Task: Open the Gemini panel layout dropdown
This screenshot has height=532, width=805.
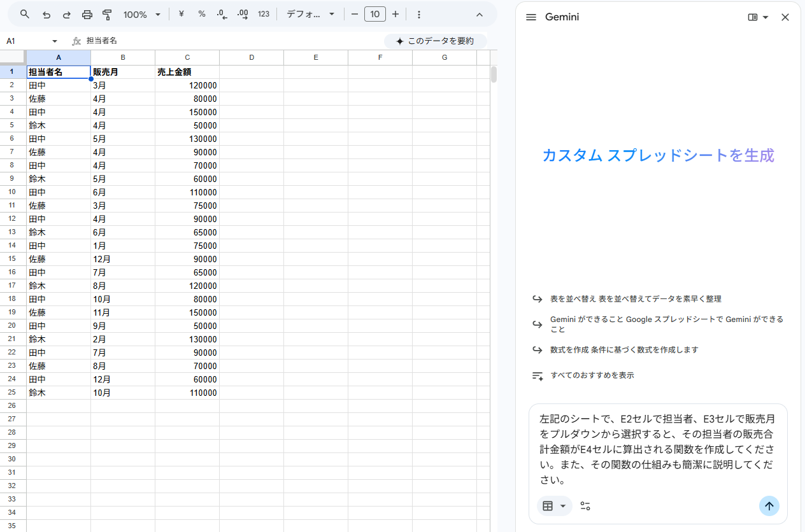Action: pyautogui.click(x=758, y=17)
